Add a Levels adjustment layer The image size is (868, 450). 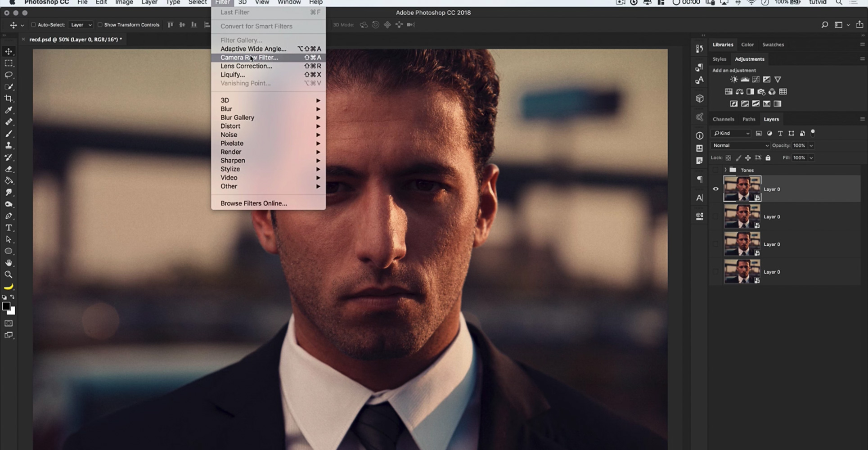click(745, 79)
